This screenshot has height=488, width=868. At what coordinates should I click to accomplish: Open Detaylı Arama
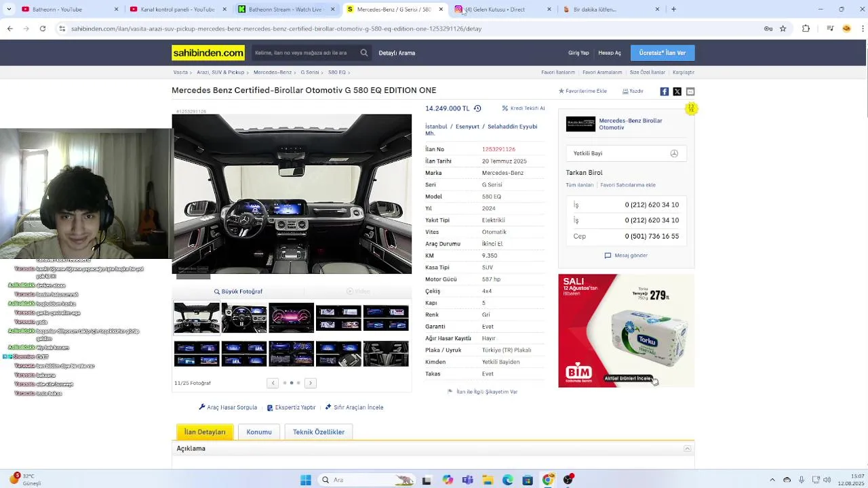(397, 53)
